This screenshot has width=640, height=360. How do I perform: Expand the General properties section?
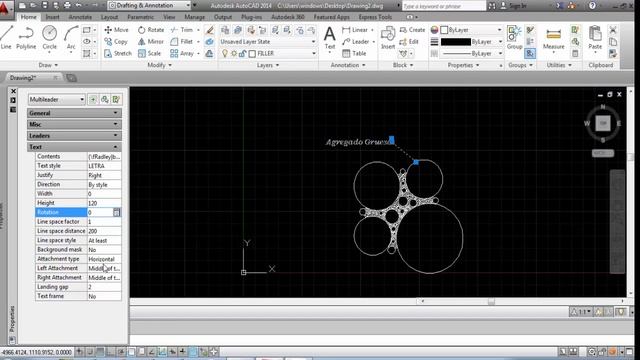click(74, 113)
